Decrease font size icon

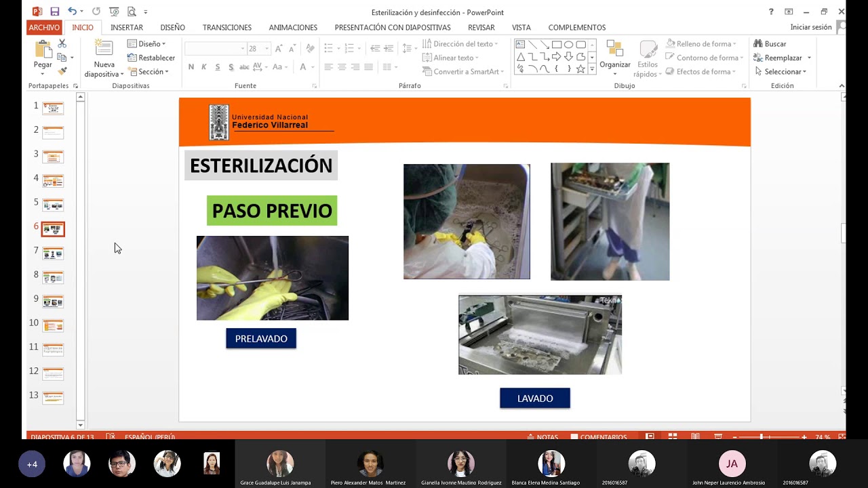292,49
